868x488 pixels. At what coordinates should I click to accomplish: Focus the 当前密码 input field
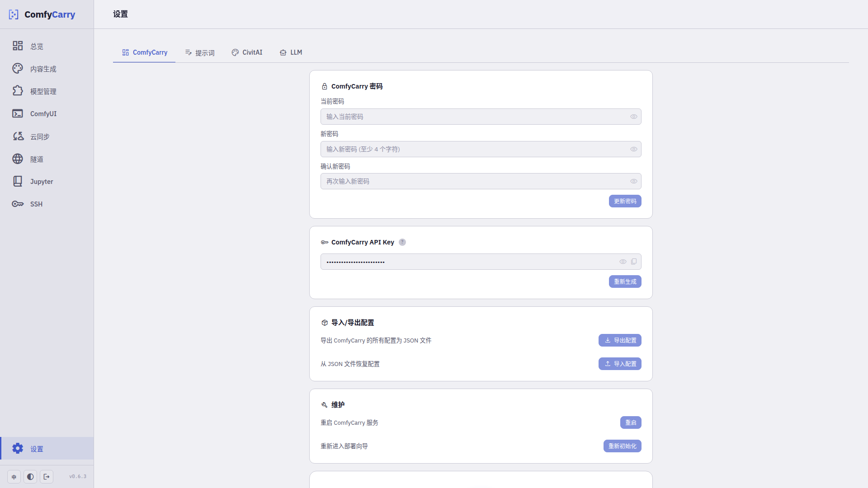click(x=481, y=117)
